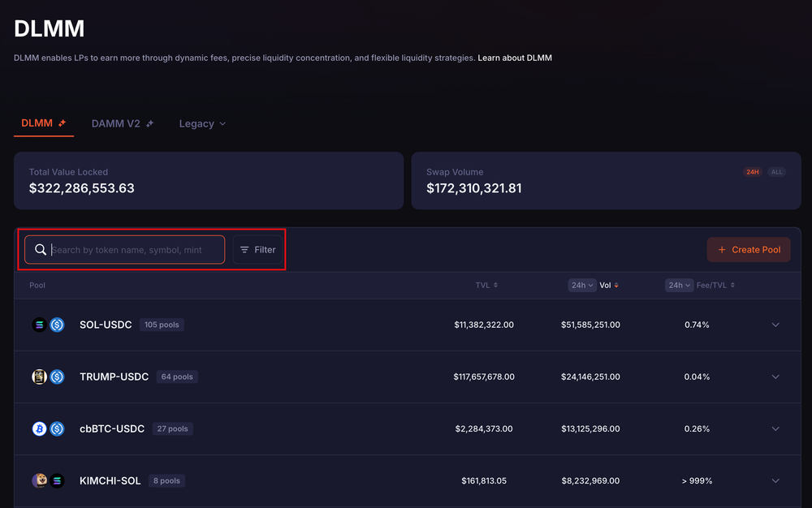
Task: Click the 27 pools badge
Action: coord(172,428)
